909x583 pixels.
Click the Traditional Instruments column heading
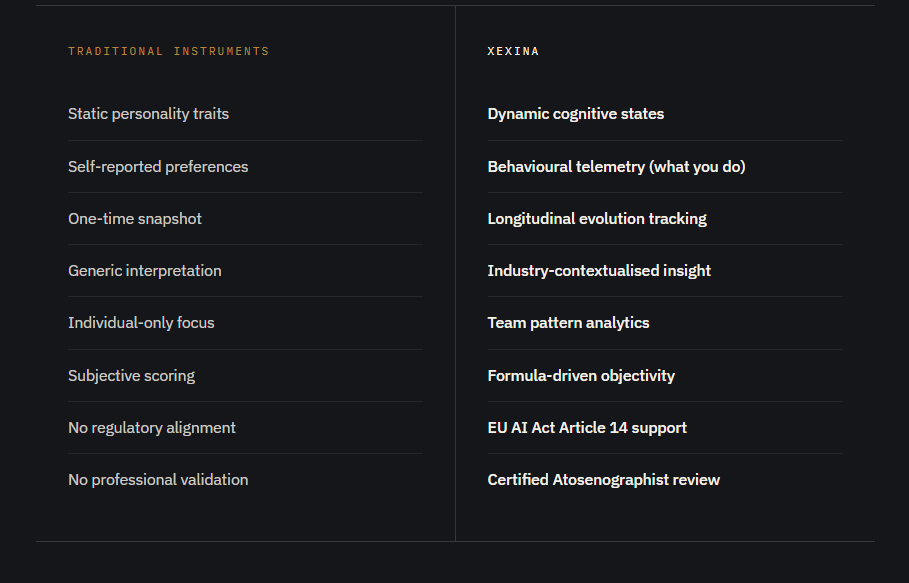pyautogui.click(x=168, y=51)
